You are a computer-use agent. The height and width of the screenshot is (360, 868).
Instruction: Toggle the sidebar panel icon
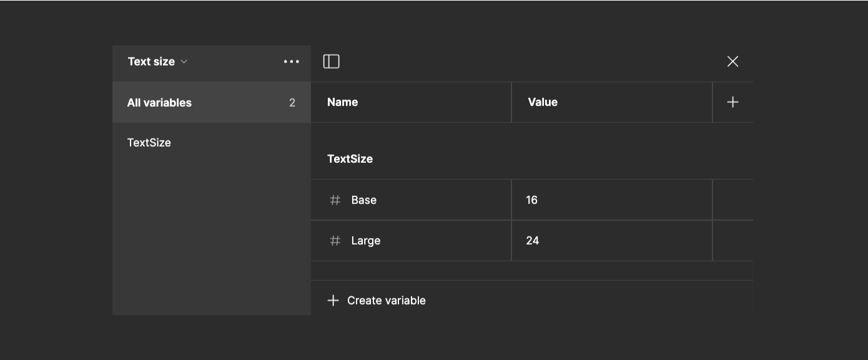331,61
